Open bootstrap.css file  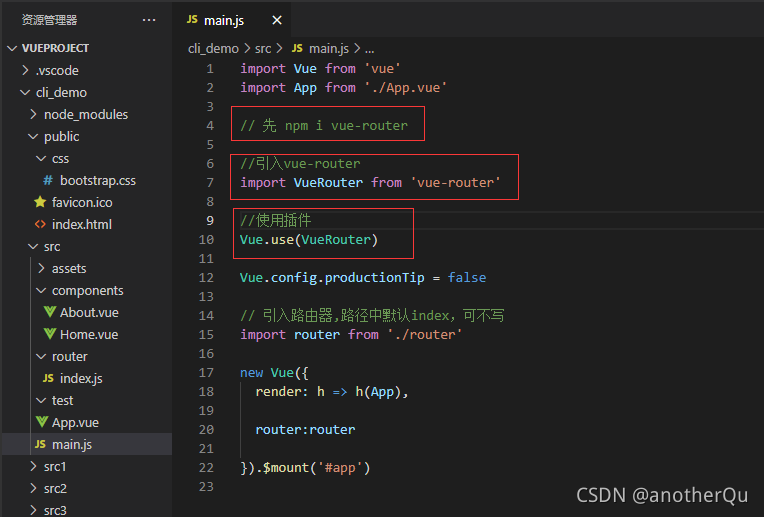(x=97, y=180)
